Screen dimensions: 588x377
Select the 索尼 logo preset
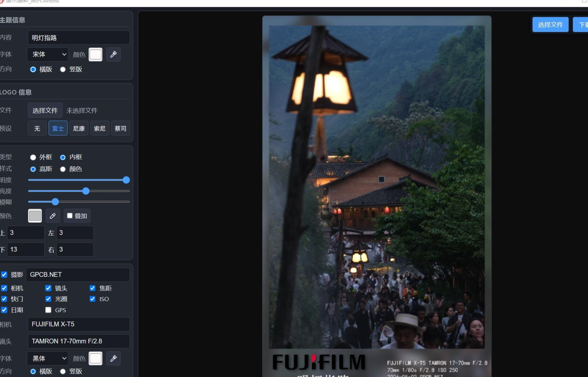[x=99, y=128]
